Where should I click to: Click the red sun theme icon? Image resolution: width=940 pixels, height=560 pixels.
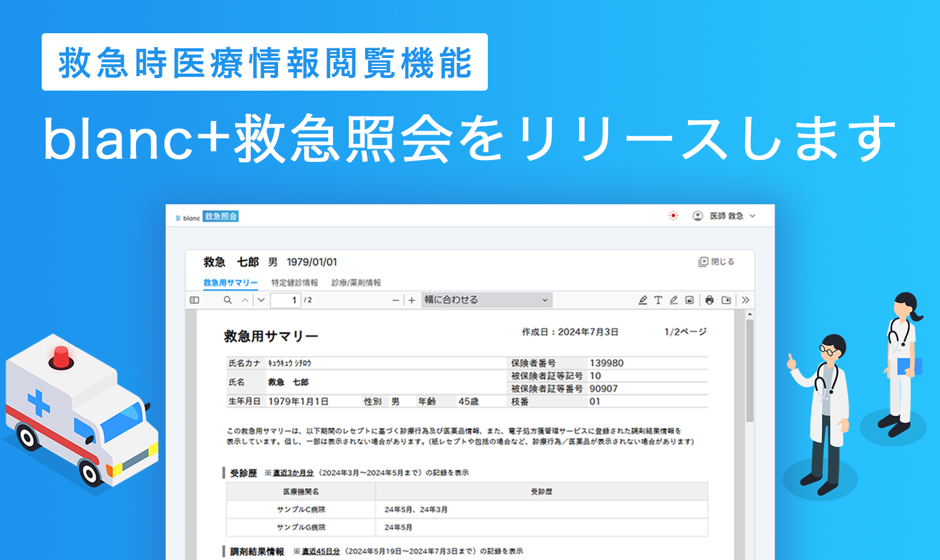672,215
